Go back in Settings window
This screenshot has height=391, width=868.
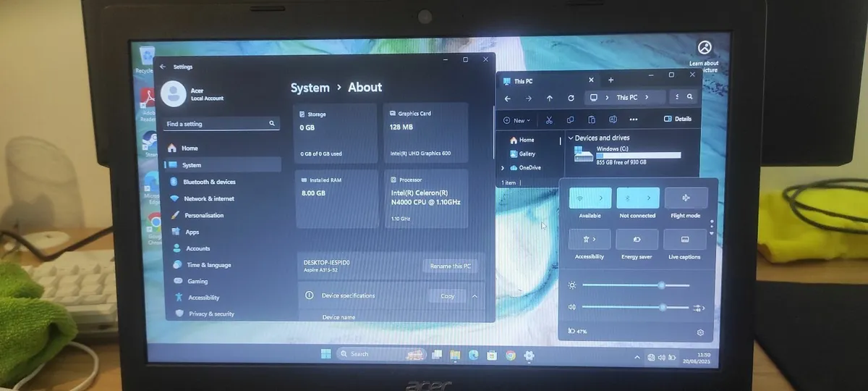click(x=163, y=67)
